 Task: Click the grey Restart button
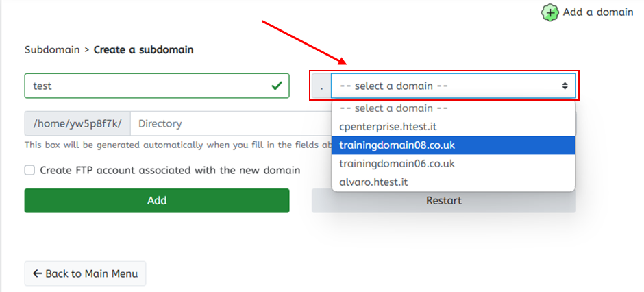pyautogui.click(x=443, y=201)
